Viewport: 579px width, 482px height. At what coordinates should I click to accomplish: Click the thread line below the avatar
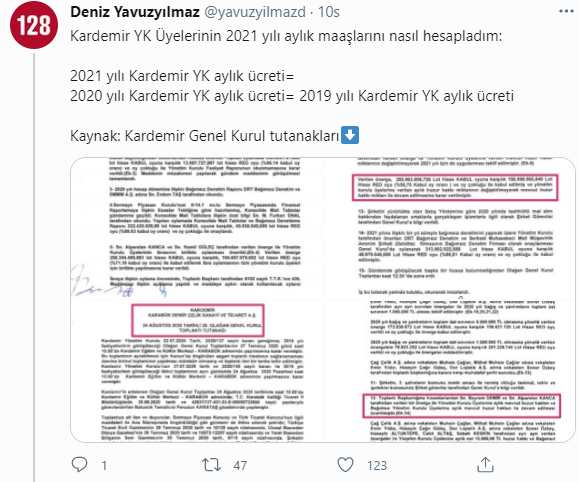[x=34, y=267]
